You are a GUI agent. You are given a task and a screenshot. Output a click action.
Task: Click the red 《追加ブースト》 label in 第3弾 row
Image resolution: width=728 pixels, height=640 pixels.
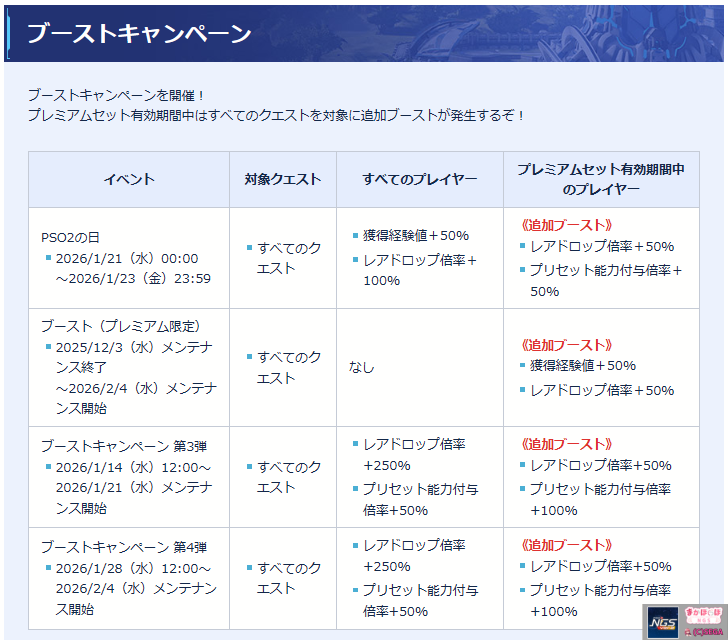[567, 444]
